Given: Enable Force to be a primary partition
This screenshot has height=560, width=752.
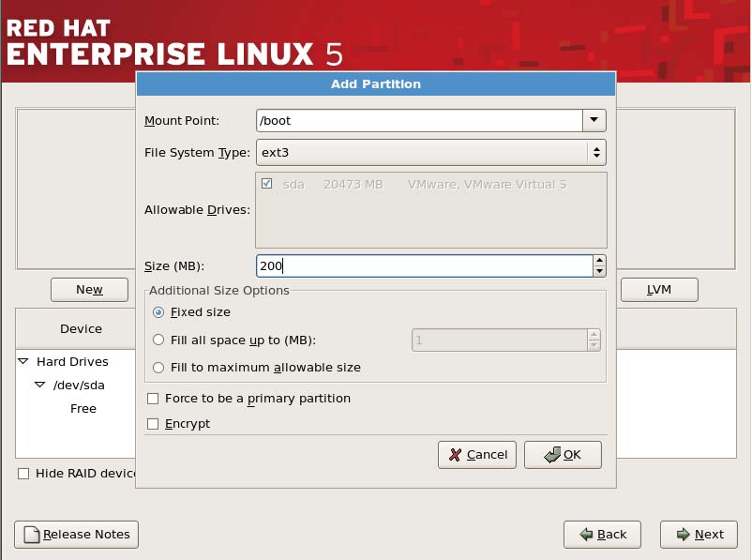Looking at the screenshot, I should click(151, 398).
